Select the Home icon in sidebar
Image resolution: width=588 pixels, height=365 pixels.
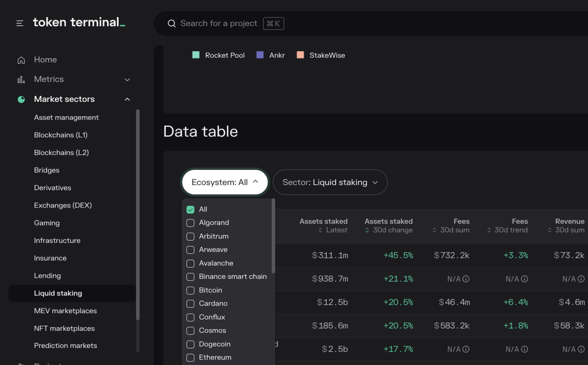coord(21,59)
